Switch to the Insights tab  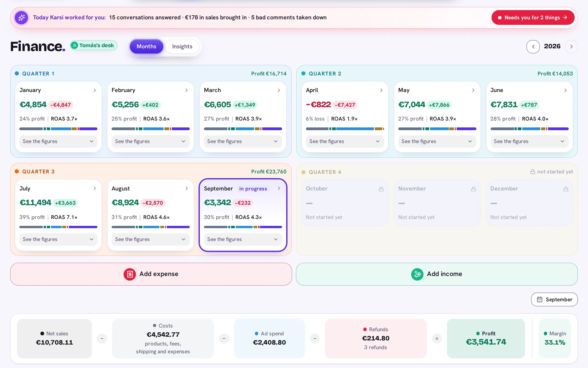point(182,46)
